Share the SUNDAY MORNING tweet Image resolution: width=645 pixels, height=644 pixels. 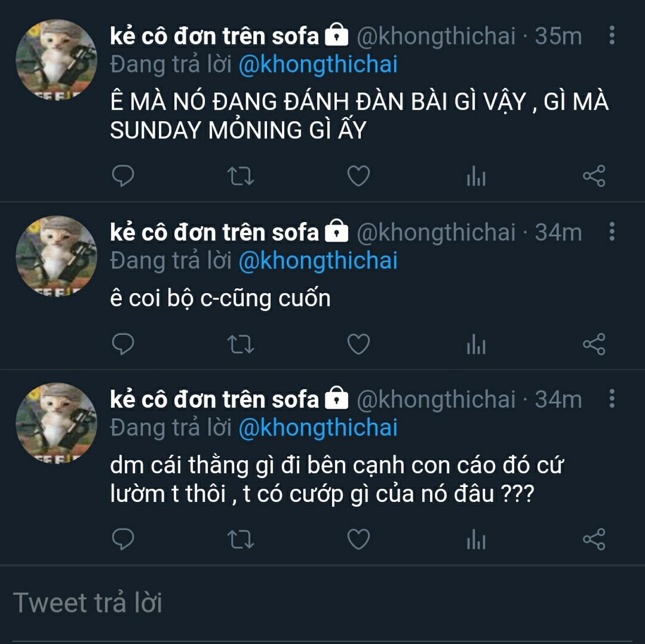[594, 176]
